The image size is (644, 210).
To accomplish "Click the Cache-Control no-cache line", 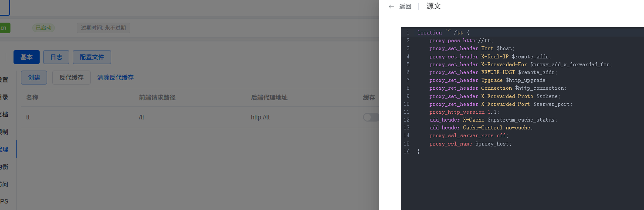I will pyautogui.click(x=481, y=128).
